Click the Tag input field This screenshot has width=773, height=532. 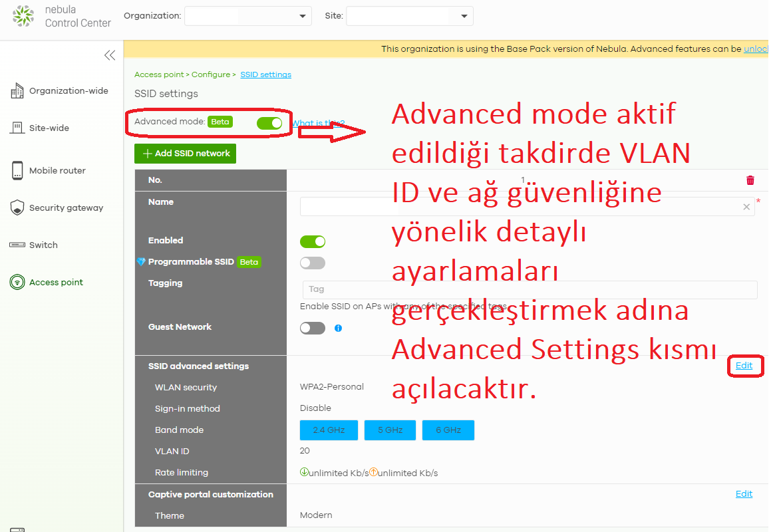pos(529,289)
